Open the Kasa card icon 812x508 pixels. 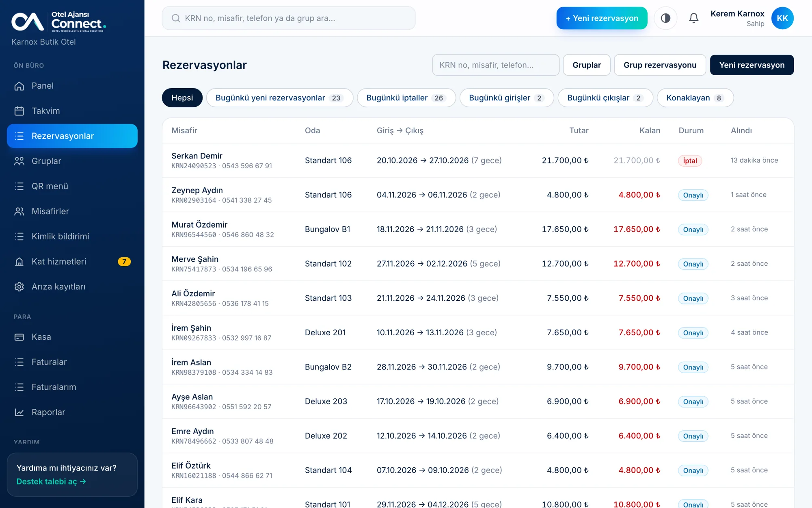(x=19, y=337)
